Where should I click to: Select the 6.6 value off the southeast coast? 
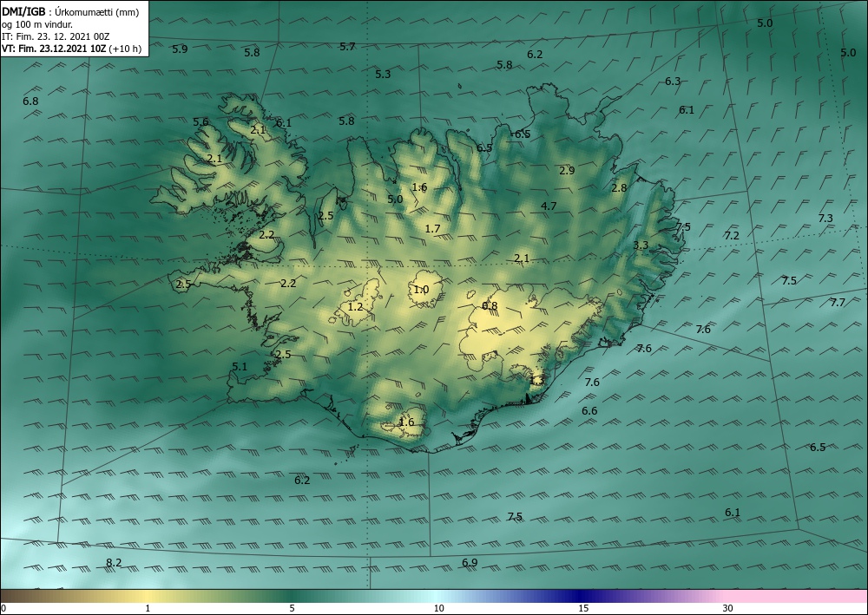click(589, 411)
